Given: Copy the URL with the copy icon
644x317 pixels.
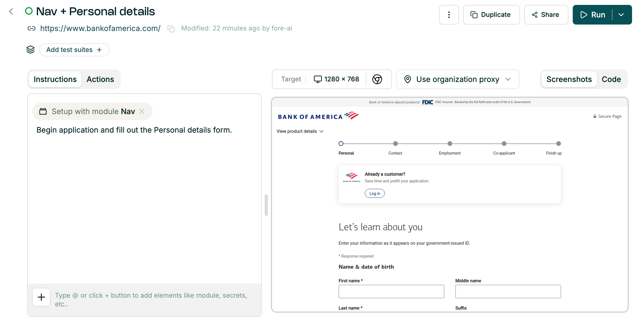Looking at the screenshot, I should click(x=171, y=29).
